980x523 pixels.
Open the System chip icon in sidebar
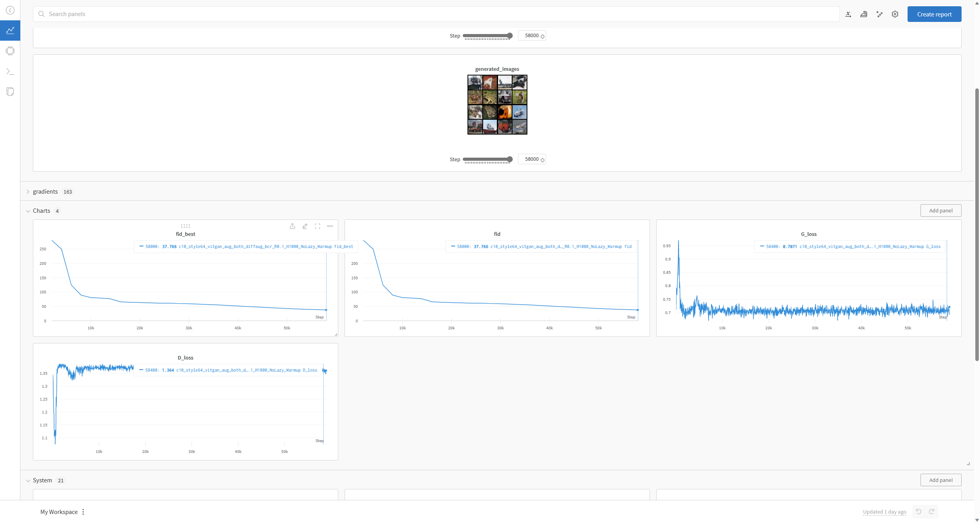(x=10, y=51)
